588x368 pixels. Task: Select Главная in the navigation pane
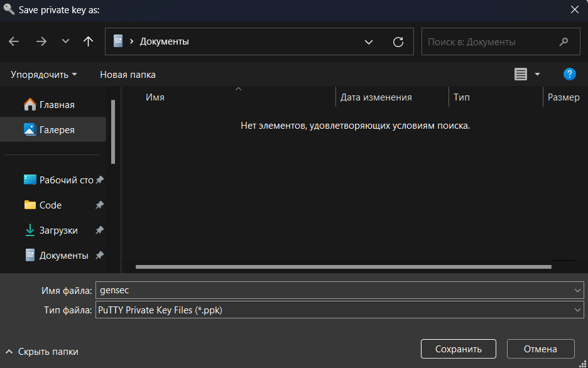click(x=53, y=104)
